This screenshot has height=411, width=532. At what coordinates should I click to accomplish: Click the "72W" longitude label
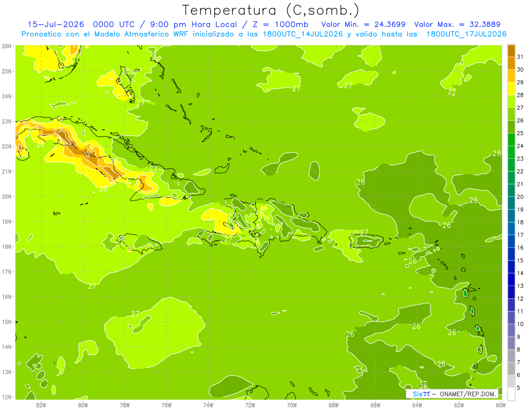(250, 405)
